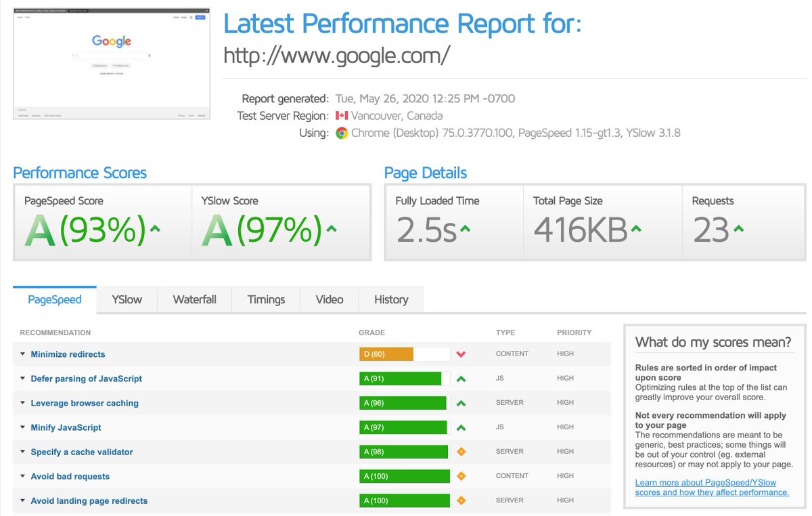812x516 pixels.
Task: Click the YSlow Score A (97%) value
Action: [263, 231]
